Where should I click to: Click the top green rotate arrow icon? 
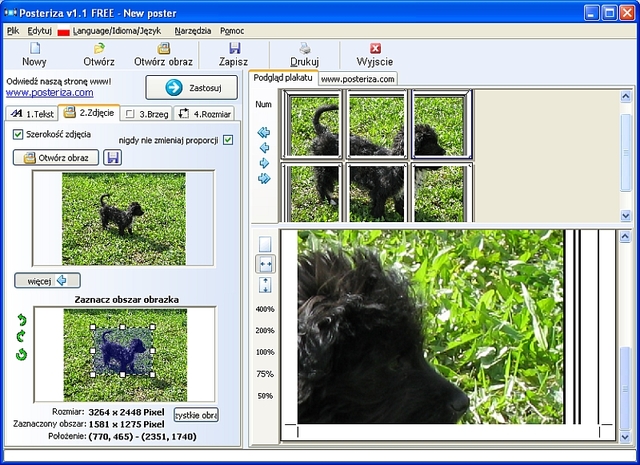[x=21, y=320]
